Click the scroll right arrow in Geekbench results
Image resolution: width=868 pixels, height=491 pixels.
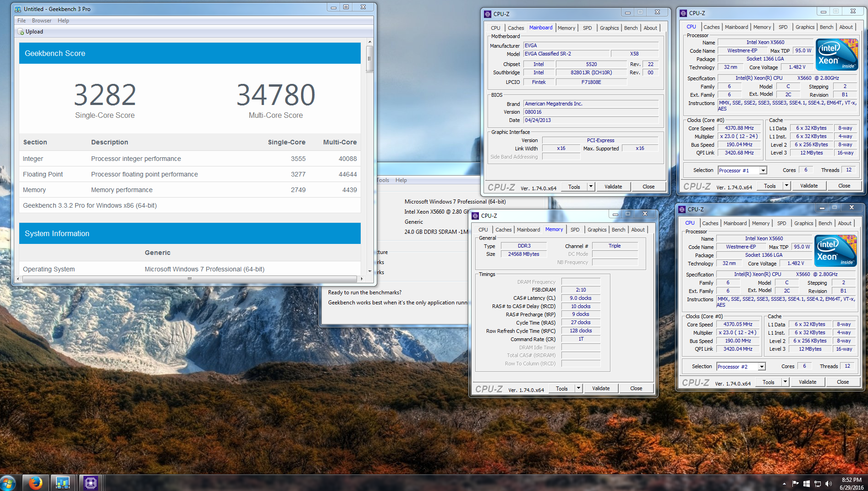pos(362,279)
